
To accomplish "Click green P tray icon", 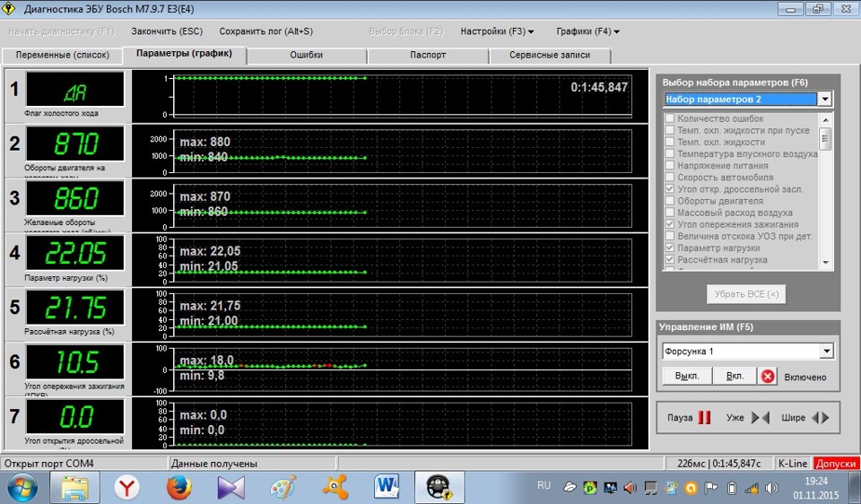I will [x=590, y=487].
